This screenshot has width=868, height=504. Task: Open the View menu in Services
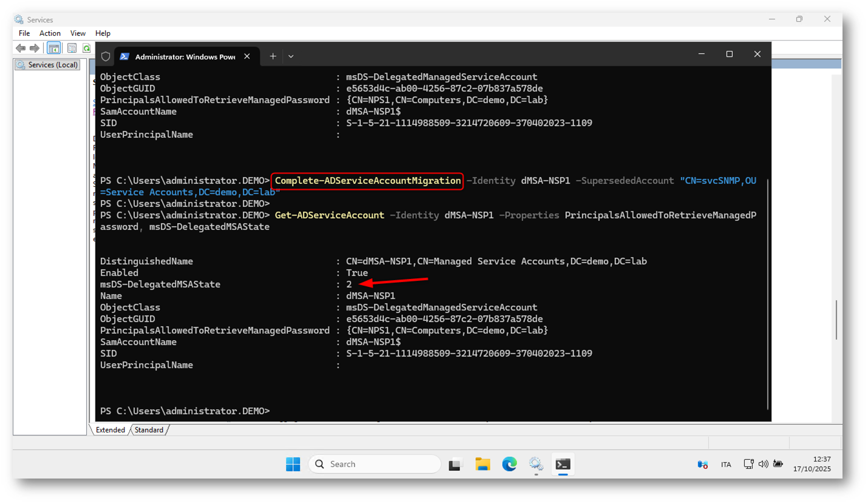click(x=78, y=33)
